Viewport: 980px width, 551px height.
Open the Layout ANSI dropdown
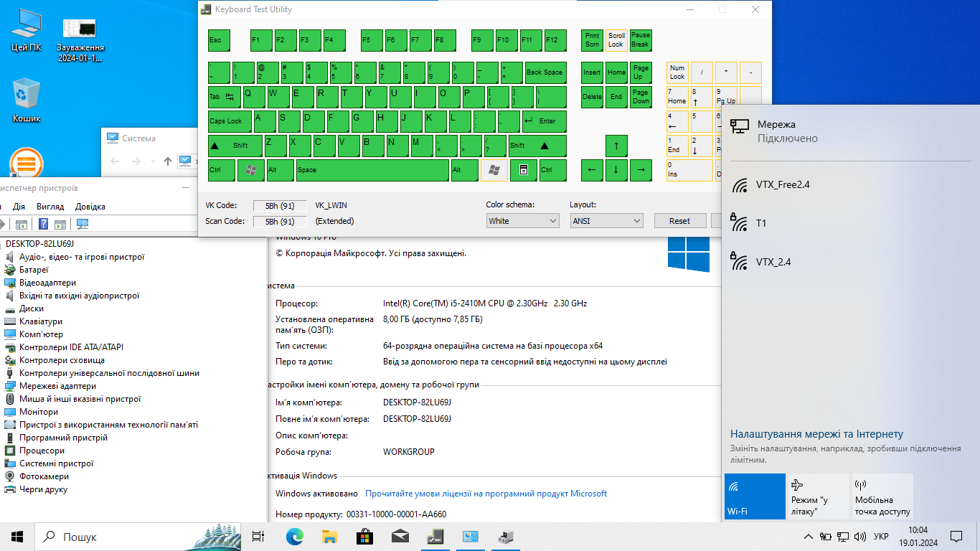coord(606,221)
